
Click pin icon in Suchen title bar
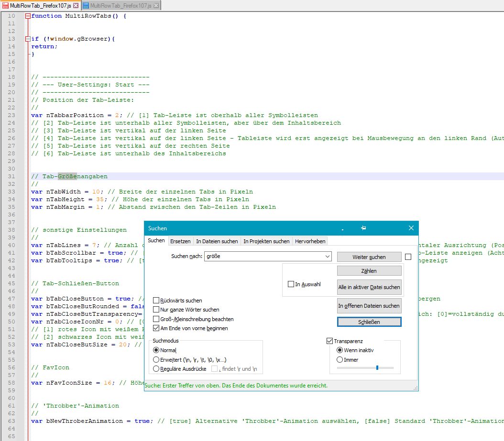(363, 228)
